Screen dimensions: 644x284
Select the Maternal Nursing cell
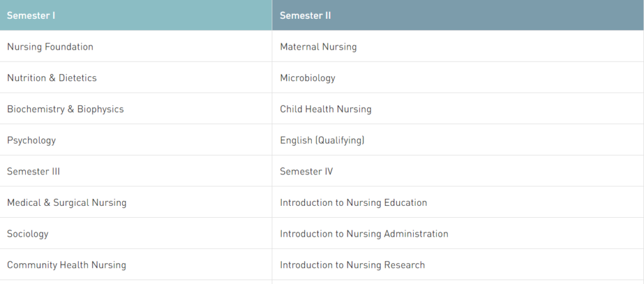318,47
